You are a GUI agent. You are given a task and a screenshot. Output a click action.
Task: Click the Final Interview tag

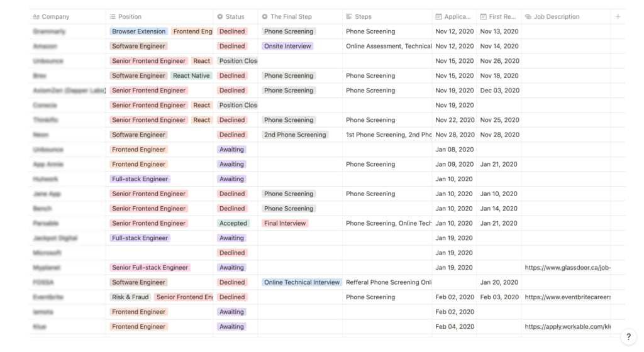click(x=285, y=224)
